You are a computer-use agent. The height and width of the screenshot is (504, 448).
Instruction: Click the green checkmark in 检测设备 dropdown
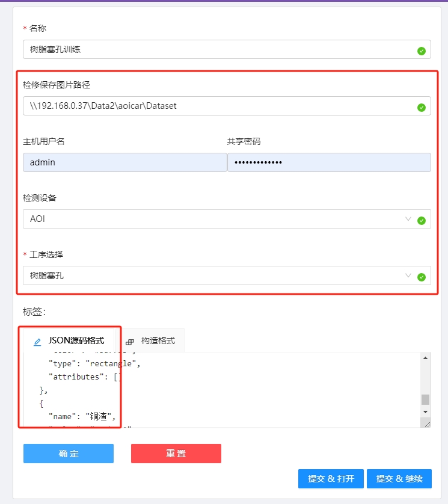pyautogui.click(x=421, y=220)
